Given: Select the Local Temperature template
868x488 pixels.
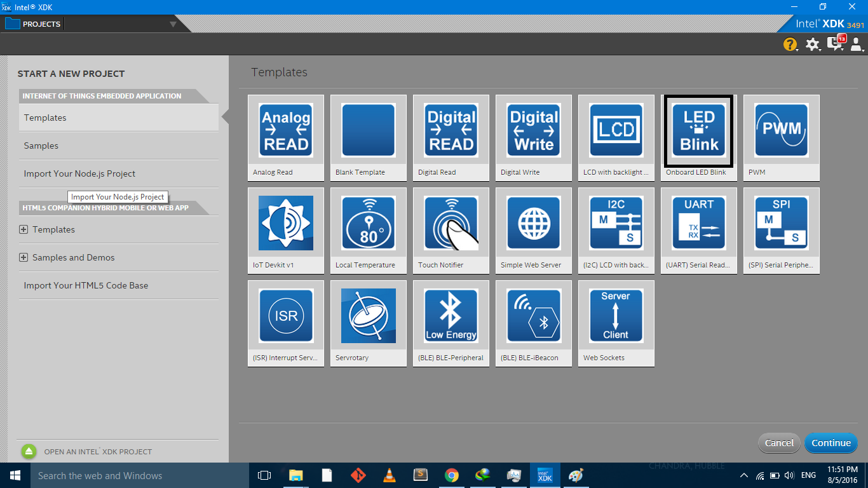Looking at the screenshot, I should (x=369, y=231).
